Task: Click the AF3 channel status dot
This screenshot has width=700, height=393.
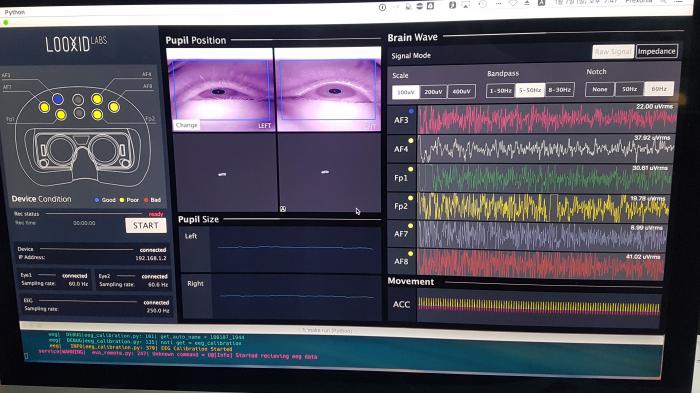Action: pyautogui.click(x=411, y=111)
